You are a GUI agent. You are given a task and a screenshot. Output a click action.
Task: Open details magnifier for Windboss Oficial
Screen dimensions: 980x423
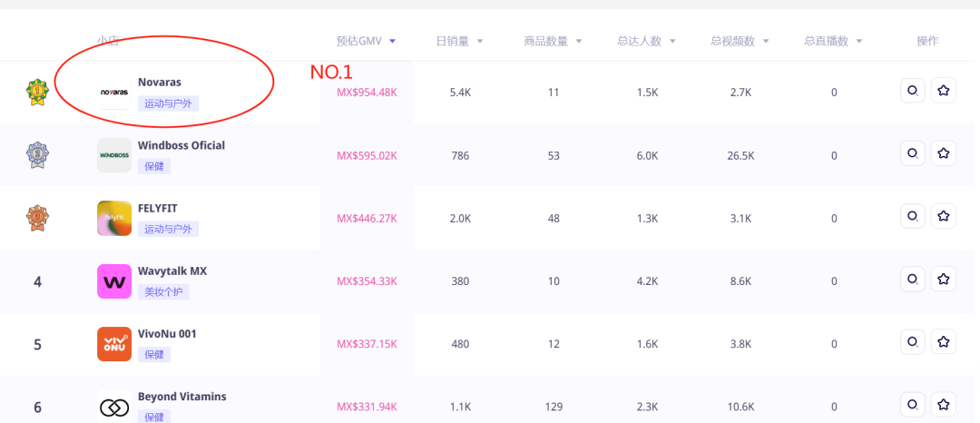(913, 153)
